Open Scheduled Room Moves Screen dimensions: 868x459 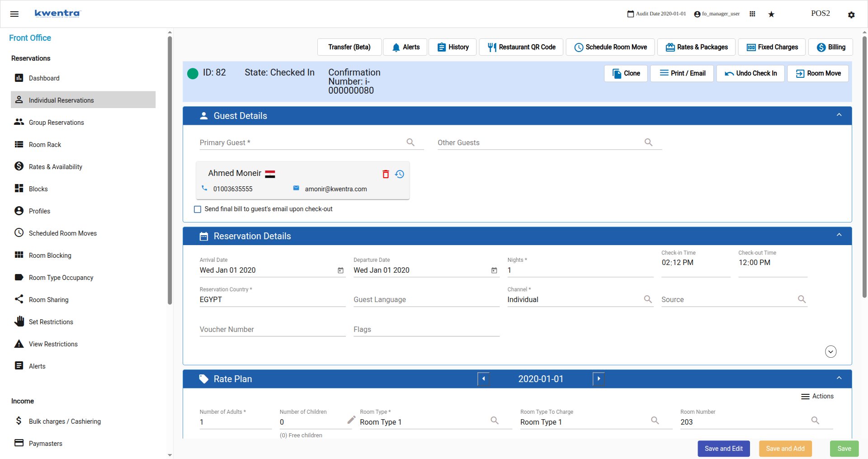pos(83,233)
